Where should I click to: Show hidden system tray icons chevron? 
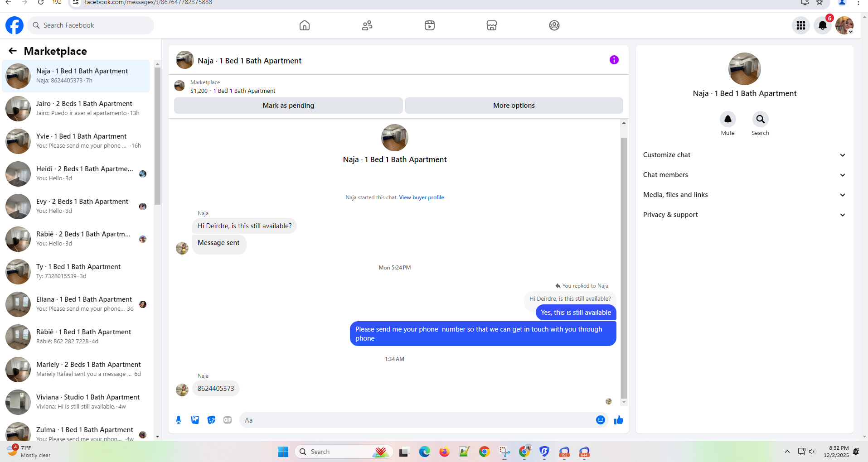[787, 452]
